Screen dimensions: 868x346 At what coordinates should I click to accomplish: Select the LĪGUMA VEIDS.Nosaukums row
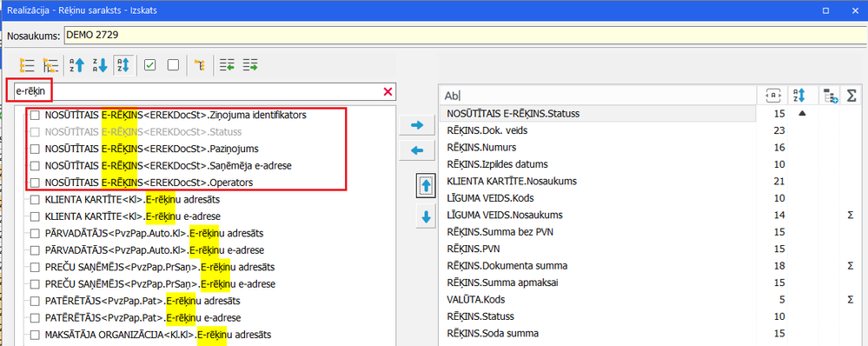pos(598,216)
